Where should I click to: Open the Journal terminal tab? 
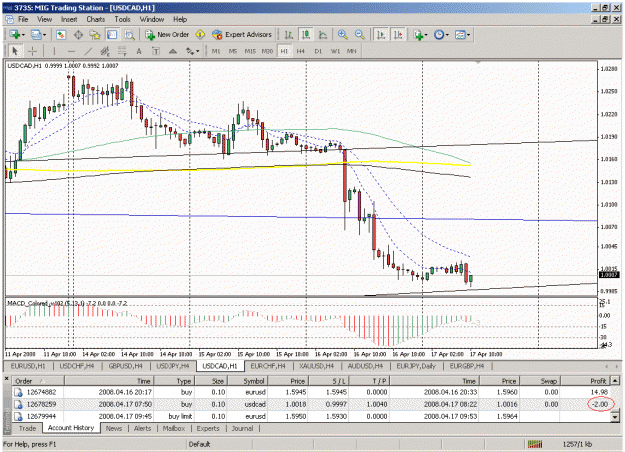pos(242,428)
